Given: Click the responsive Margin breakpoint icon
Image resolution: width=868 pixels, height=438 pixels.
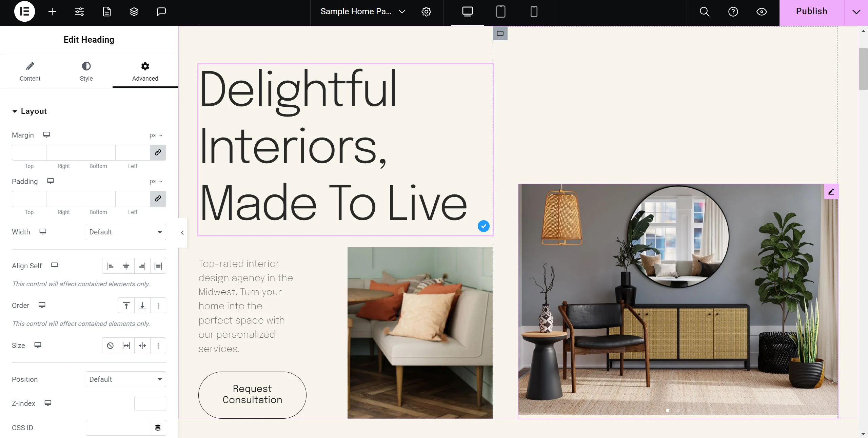Looking at the screenshot, I should [x=46, y=135].
